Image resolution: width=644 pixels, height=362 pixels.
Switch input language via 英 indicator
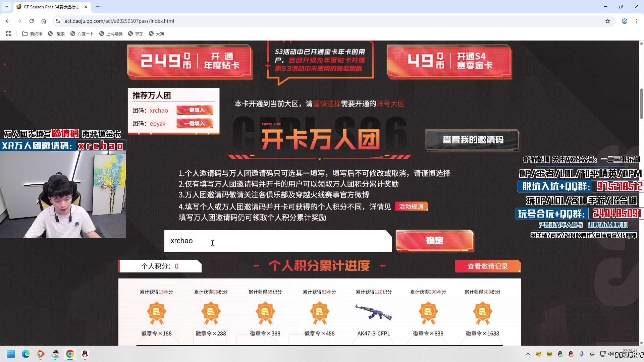(592, 354)
